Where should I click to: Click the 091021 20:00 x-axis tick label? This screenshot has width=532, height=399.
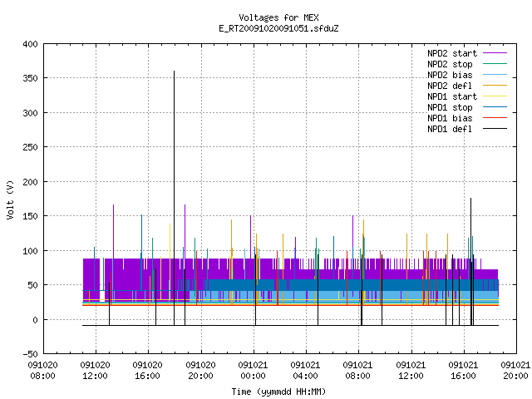click(515, 371)
